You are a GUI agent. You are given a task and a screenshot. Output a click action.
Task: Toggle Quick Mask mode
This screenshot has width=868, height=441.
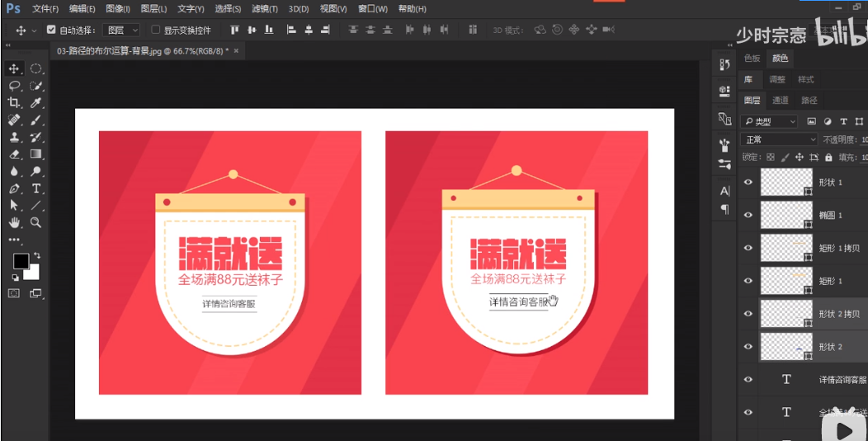(x=14, y=293)
